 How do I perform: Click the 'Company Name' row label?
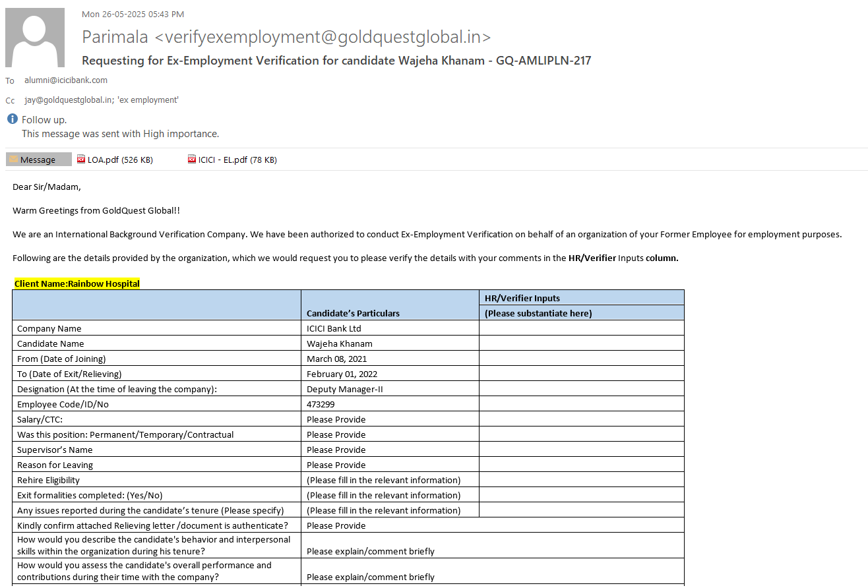49,328
